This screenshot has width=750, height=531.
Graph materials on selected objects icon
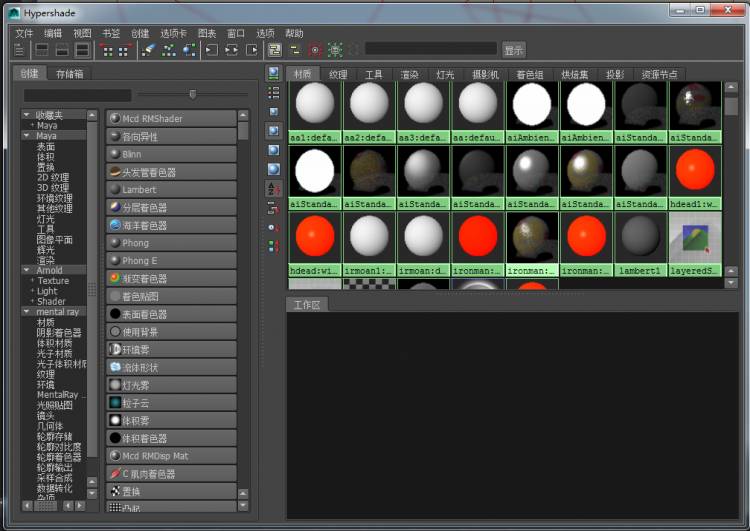189,50
